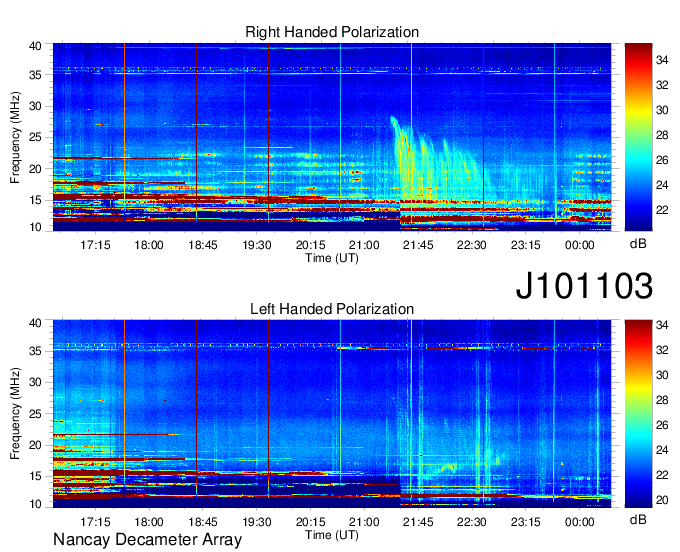Select the 18:00 tick on right-handed time axis

(x=149, y=245)
